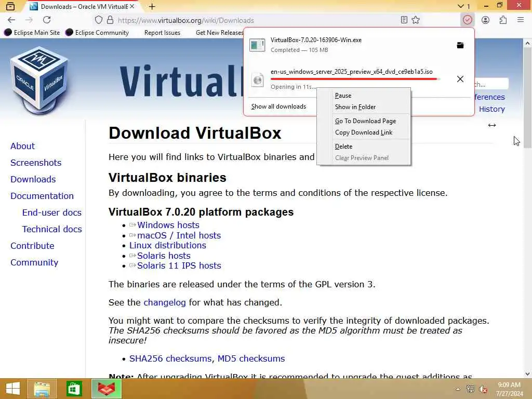Click Solaris 11 IPS hosts link
Viewport: 532px width, 399px height.
179,265
